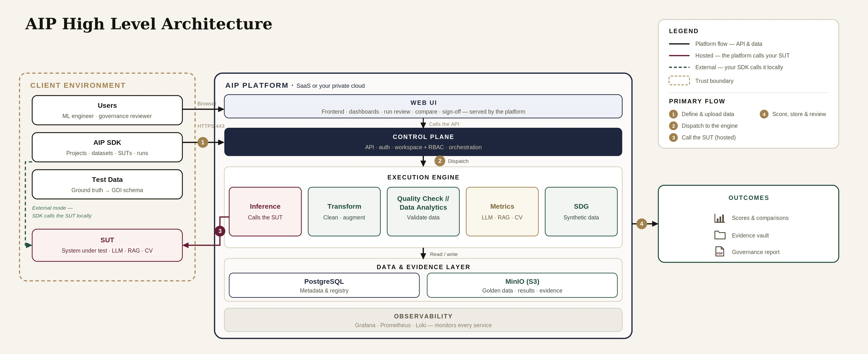868x354 pixels.
Task: Click the text "Hosted — the platform calls your SUT"
Action: 742,56
